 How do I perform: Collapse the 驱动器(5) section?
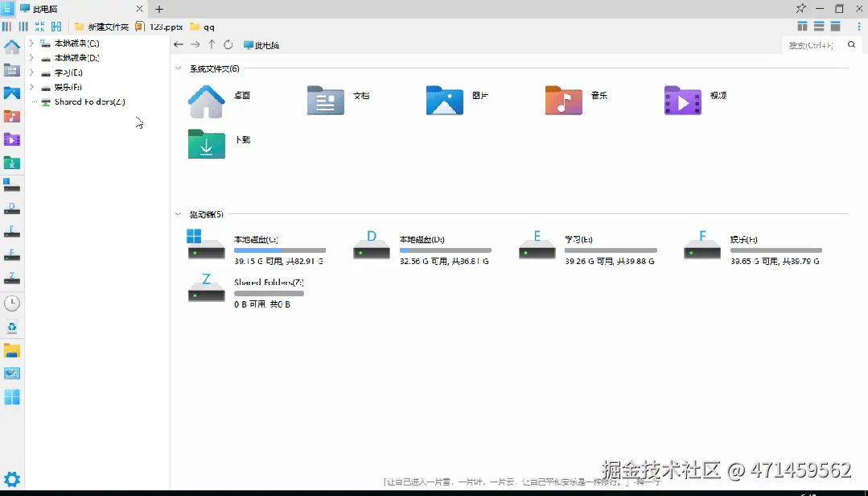(178, 214)
